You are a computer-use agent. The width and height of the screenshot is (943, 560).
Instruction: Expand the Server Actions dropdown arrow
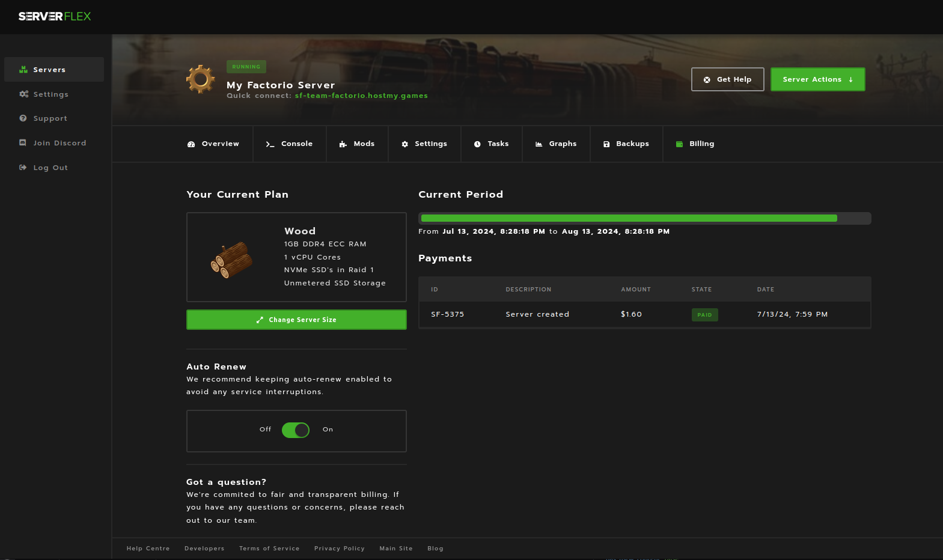(x=850, y=80)
